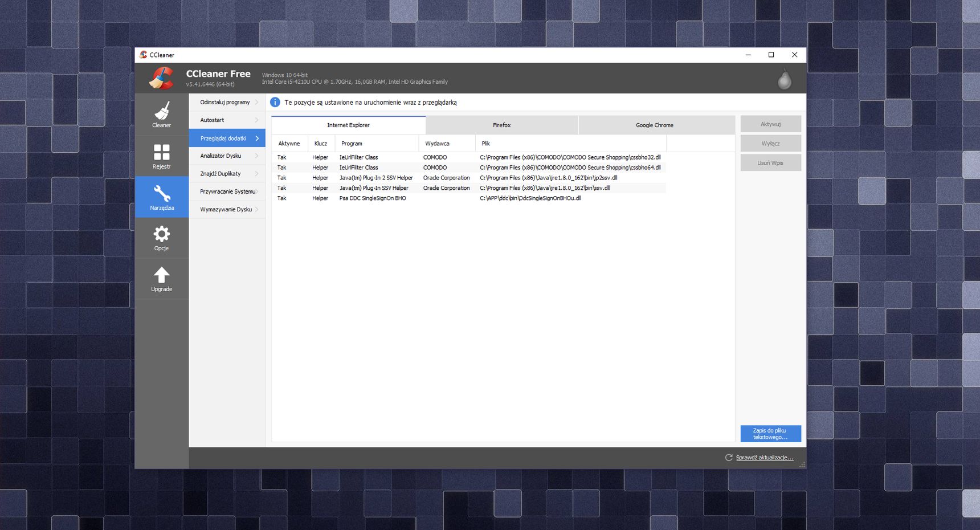
Task: Sort by Program column header
Action: tap(377, 144)
